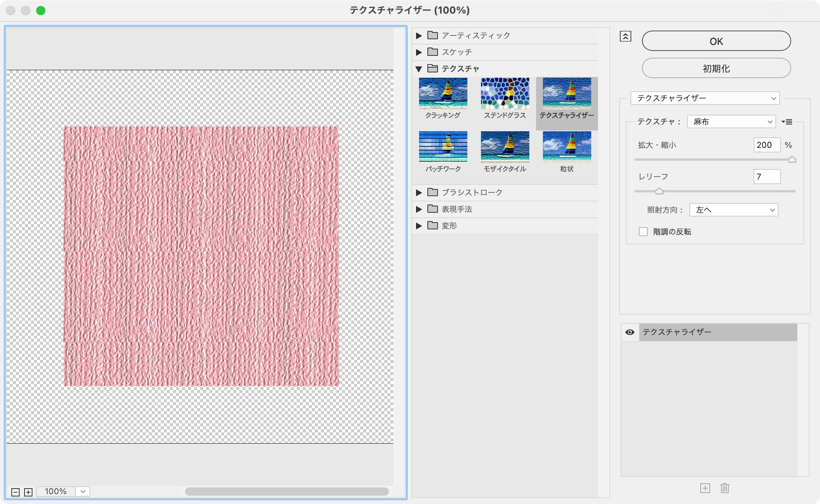Choose the パッチワーク filter thumbnail
The width and height of the screenshot is (820, 504).
point(443,146)
